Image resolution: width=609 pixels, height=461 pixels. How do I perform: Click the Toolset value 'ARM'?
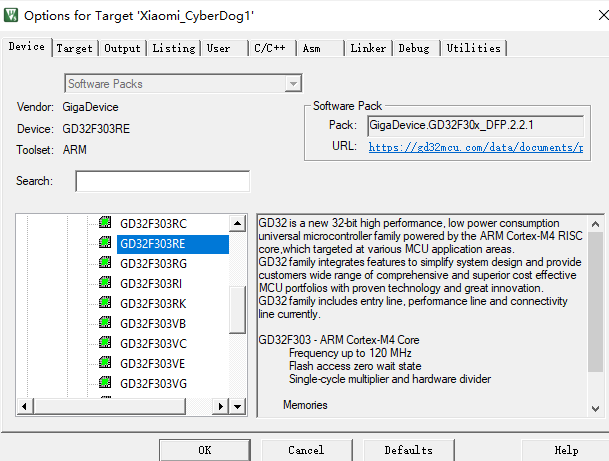point(75,150)
